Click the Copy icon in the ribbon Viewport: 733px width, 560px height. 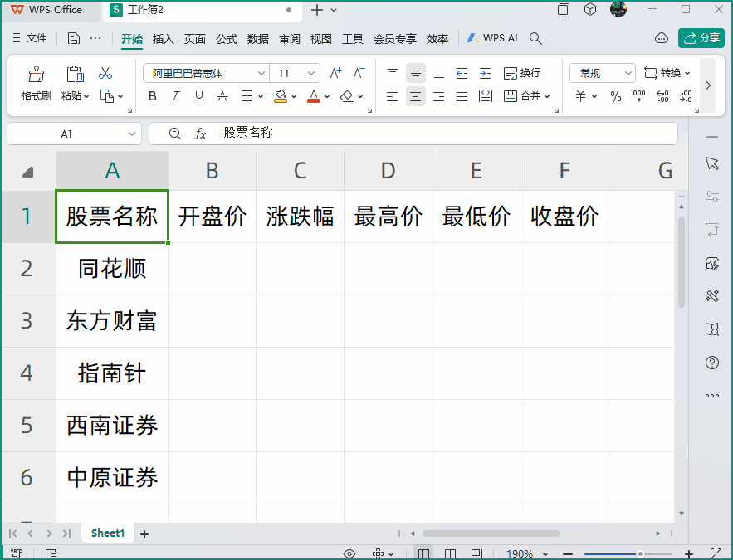point(107,96)
